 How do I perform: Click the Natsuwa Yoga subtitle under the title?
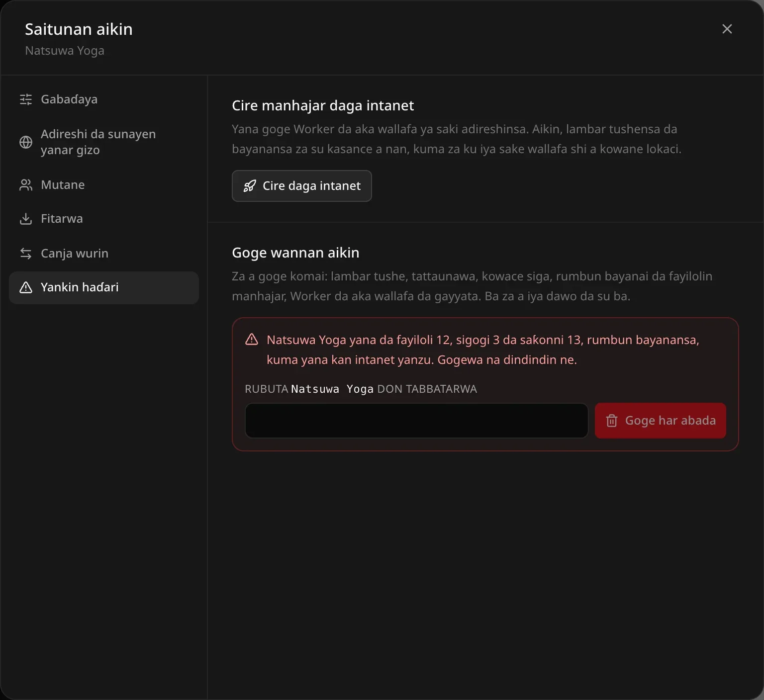[x=65, y=51]
